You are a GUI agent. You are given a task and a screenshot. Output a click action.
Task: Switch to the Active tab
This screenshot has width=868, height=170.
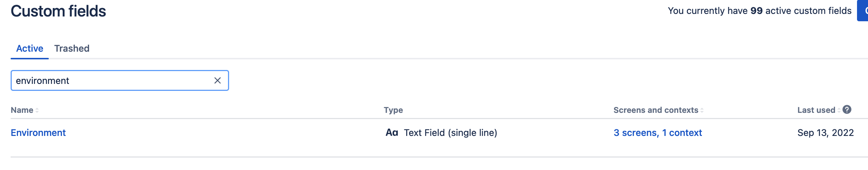coord(30,48)
